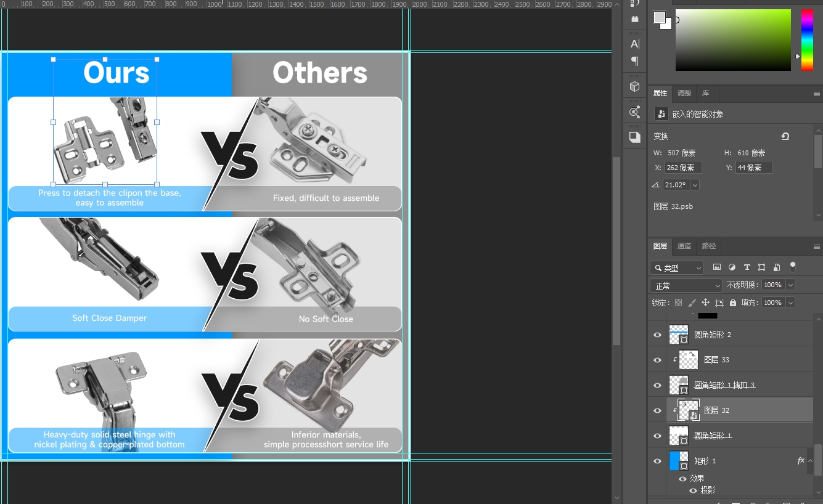Click the lock position move icon
The height and width of the screenshot is (504, 823).
click(705, 303)
